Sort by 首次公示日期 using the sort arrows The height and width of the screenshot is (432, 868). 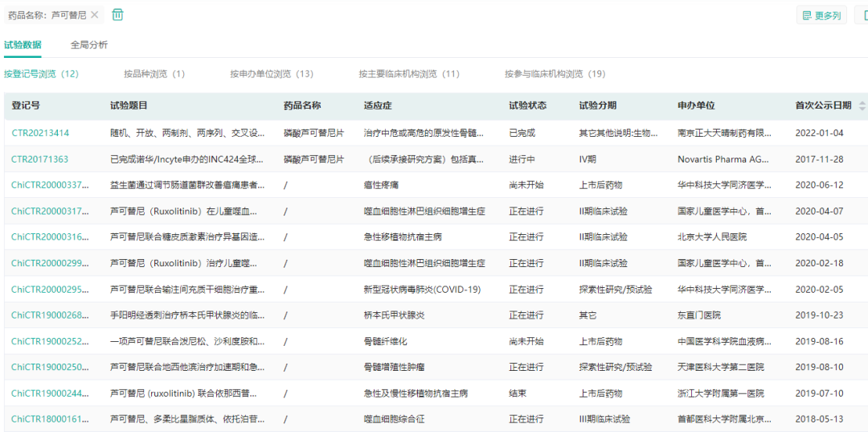862,106
